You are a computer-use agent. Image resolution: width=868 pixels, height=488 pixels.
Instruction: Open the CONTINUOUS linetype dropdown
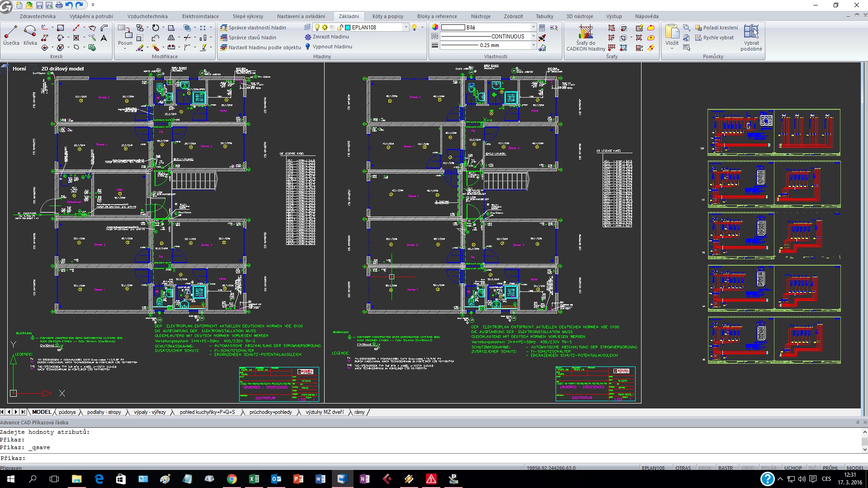coord(533,36)
